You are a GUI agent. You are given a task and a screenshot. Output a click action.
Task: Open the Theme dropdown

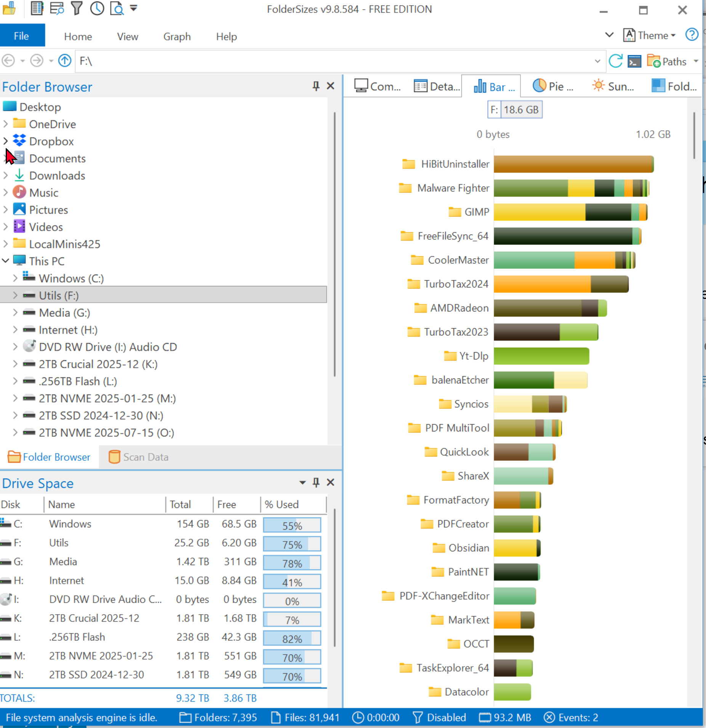point(650,35)
